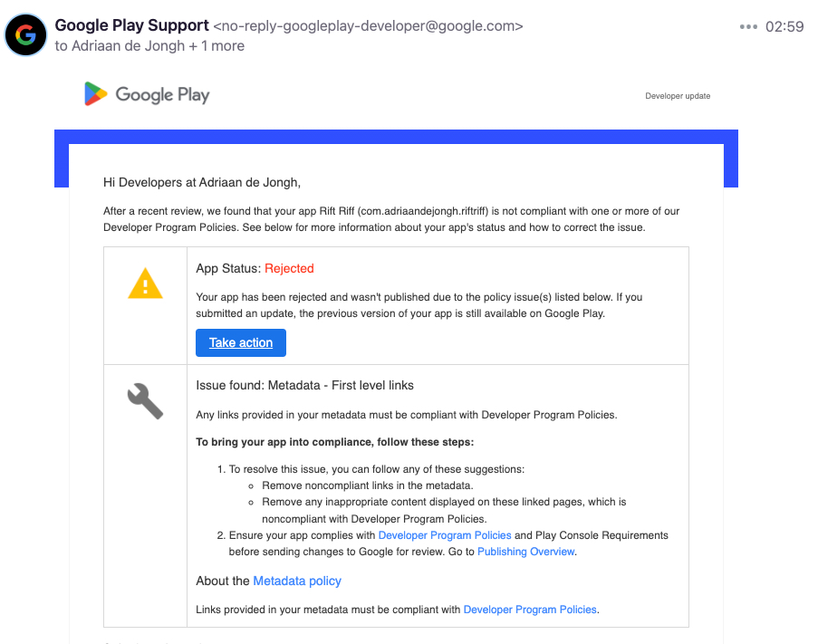Open Developer Program Policies link in step 2

pos(444,535)
